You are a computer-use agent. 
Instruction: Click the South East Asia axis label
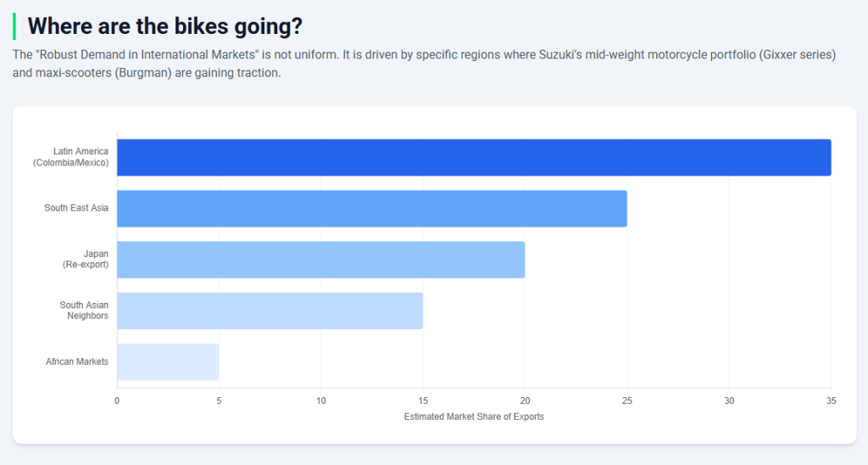point(76,208)
